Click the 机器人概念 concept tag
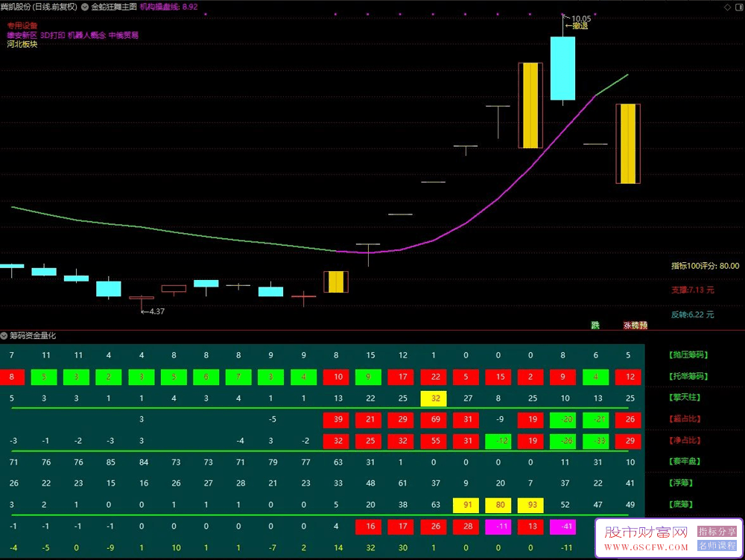 87,35
